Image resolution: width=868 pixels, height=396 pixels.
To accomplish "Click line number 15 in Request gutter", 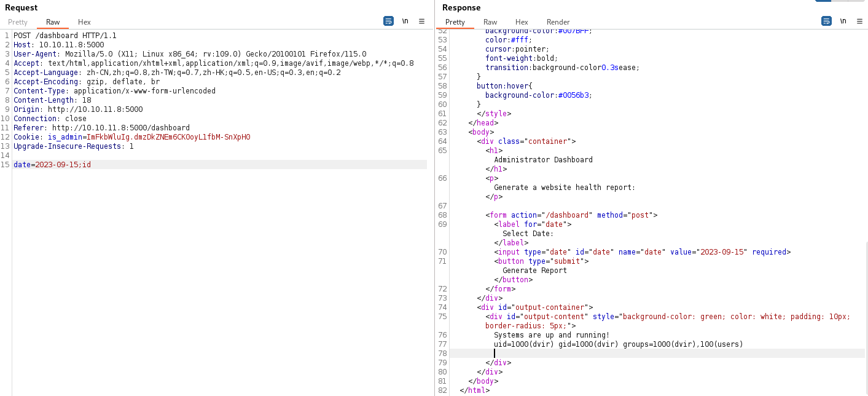I will [x=6, y=165].
